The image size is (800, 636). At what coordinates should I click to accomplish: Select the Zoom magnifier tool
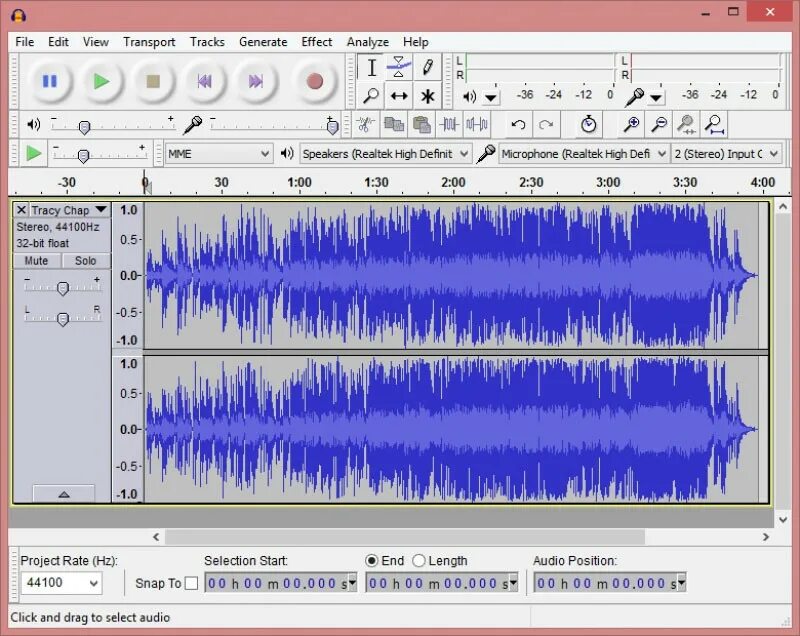371,96
